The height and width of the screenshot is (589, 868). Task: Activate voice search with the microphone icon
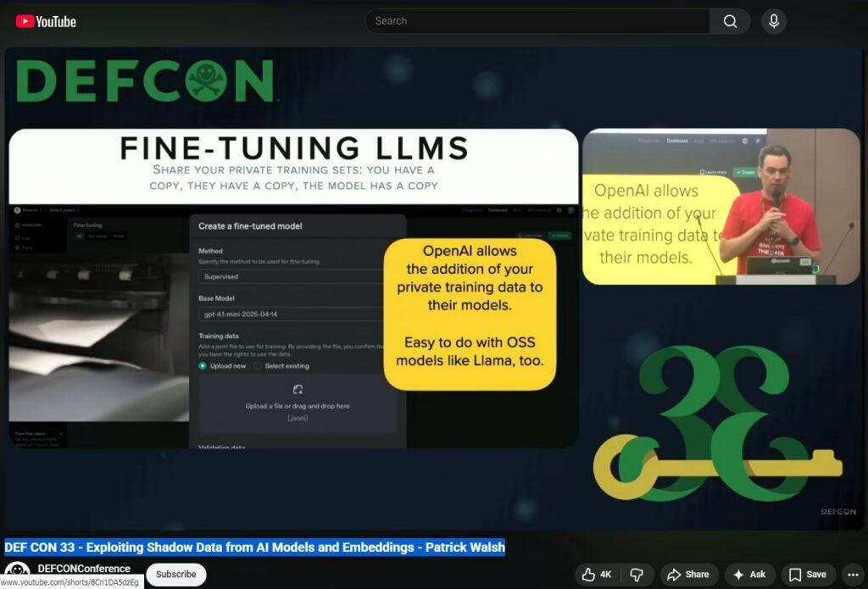coord(772,21)
